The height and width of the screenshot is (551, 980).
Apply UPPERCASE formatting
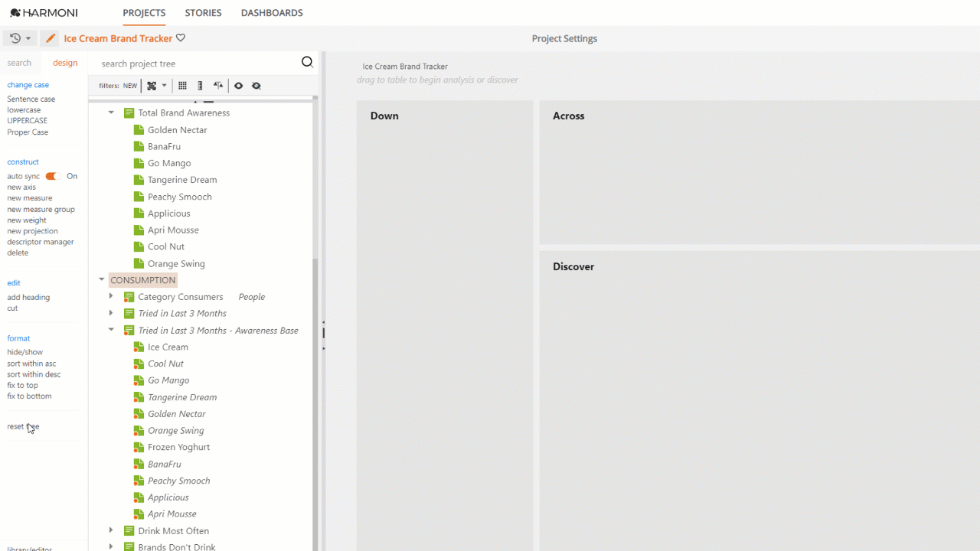pos(27,121)
